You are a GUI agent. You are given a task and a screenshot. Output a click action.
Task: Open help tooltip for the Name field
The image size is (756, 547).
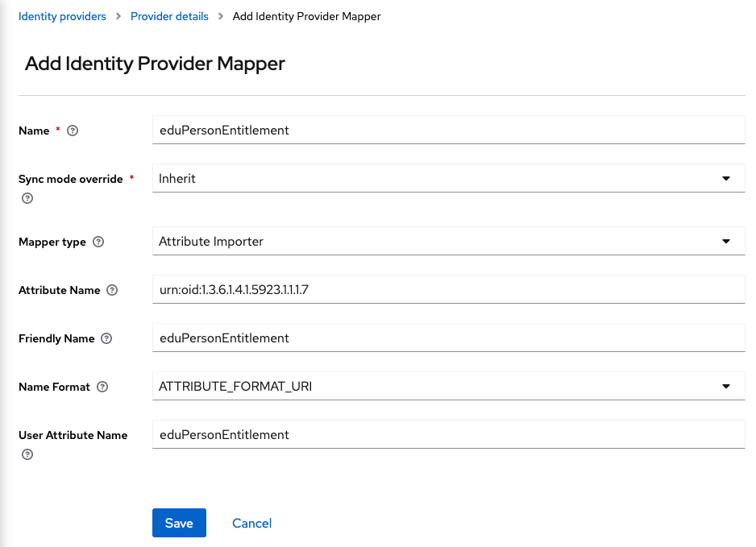click(x=72, y=131)
